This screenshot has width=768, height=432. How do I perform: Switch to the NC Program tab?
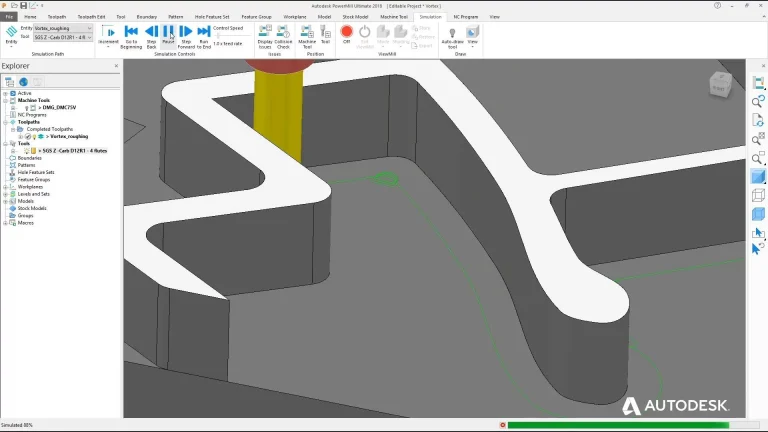(465, 17)
